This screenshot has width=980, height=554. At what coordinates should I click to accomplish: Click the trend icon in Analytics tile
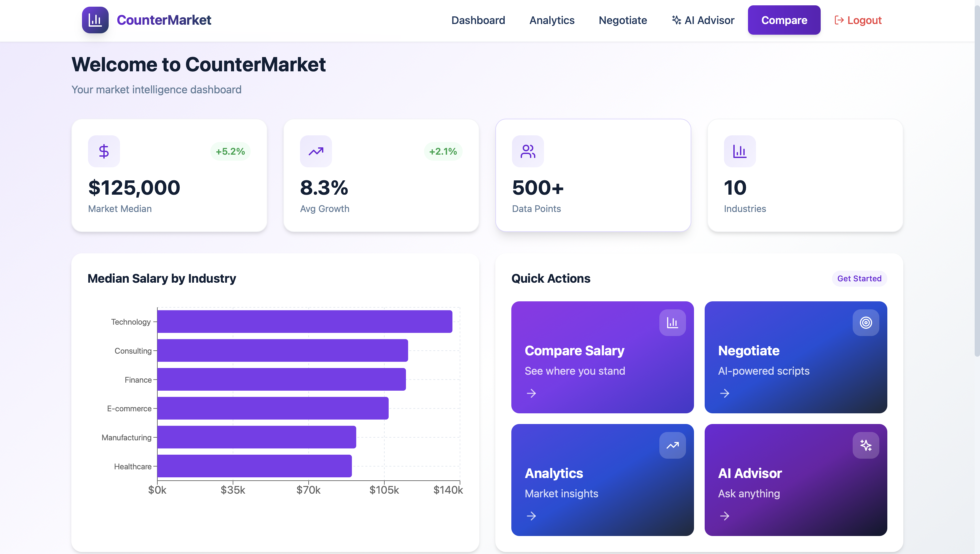(672, 445)
